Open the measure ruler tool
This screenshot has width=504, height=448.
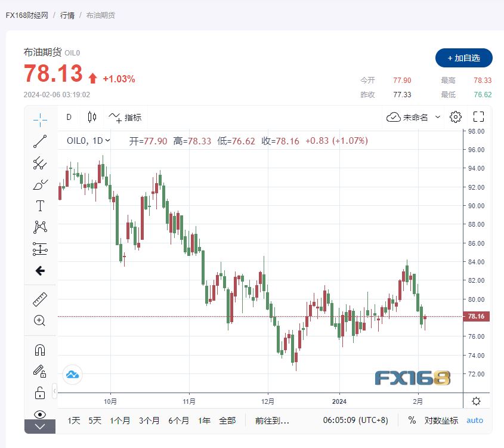point(40,299)
